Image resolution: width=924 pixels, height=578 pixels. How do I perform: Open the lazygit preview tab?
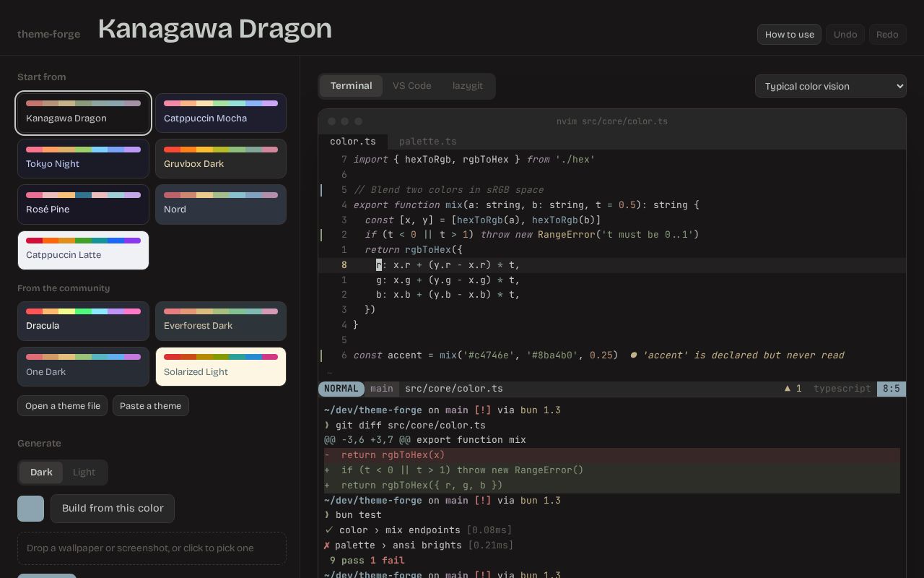point(468,86)
